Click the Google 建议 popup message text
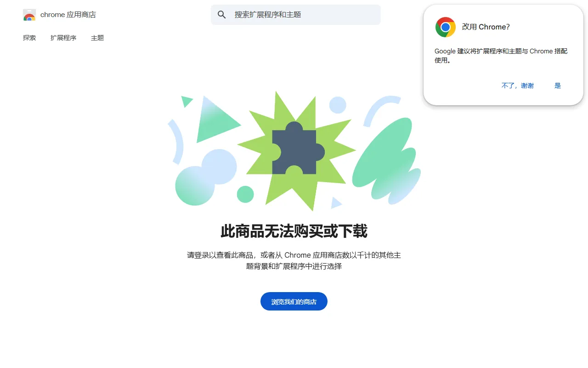Screen dimensions: 588x368 point(501,56)
